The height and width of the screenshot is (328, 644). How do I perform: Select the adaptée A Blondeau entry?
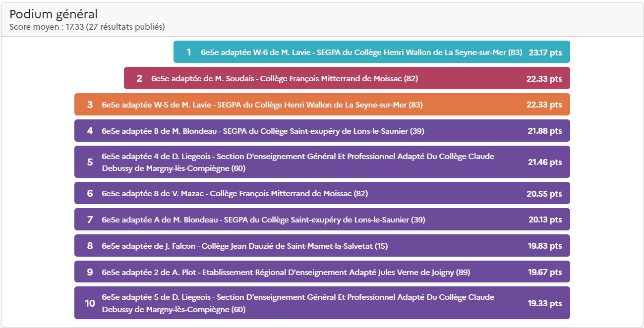click(263, 219)
